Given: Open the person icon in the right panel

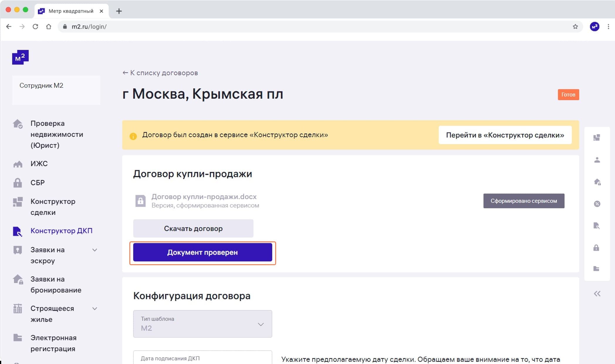Looking at the screenshot, I should click(597, 160).
